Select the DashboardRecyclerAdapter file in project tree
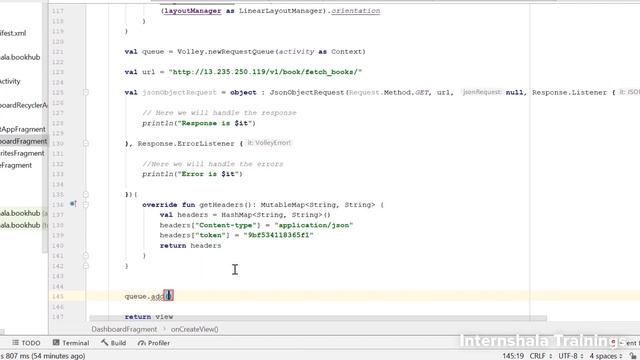 [24, 105]
